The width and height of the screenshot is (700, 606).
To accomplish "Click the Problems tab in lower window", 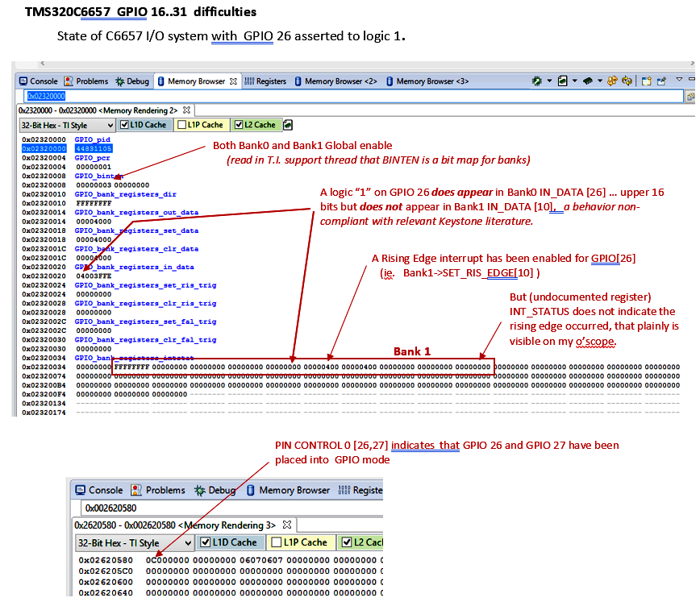I will tap(157, 490).
